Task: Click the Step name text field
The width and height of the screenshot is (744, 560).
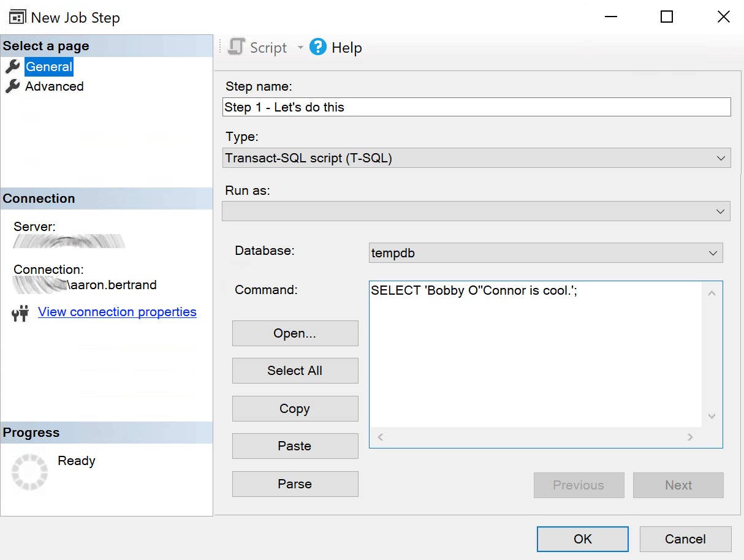Action: [x=477, y=107]
